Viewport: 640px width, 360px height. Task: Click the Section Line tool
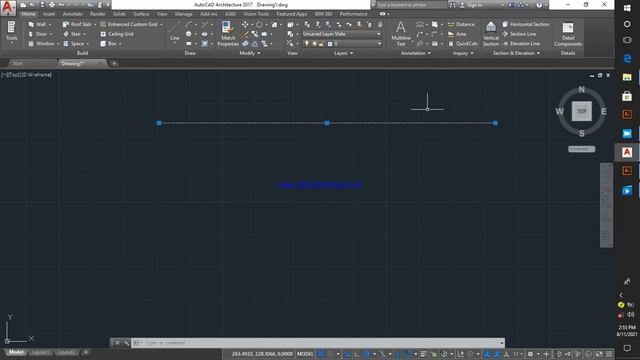519,34
